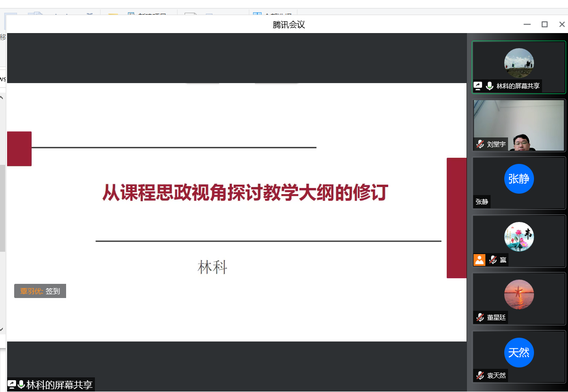568x392 pixels.
Task: Click the 林科的屏幕共享 label at bottom-left
Action: (59, 384)
